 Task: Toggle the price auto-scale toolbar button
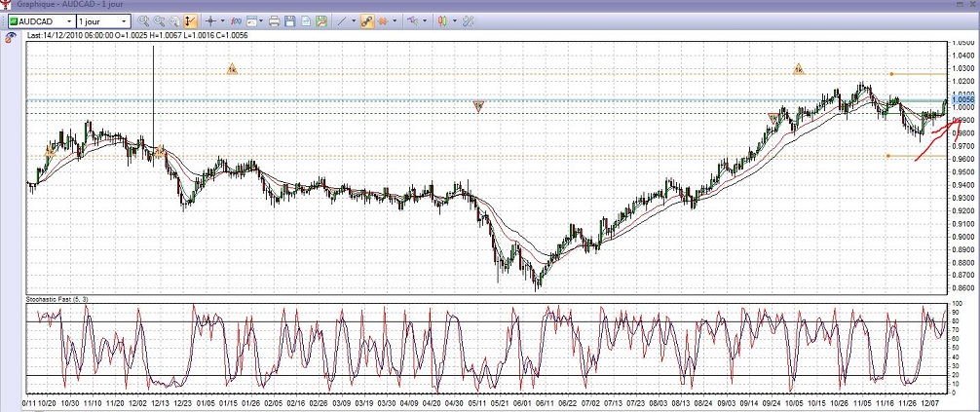[189, 20]
